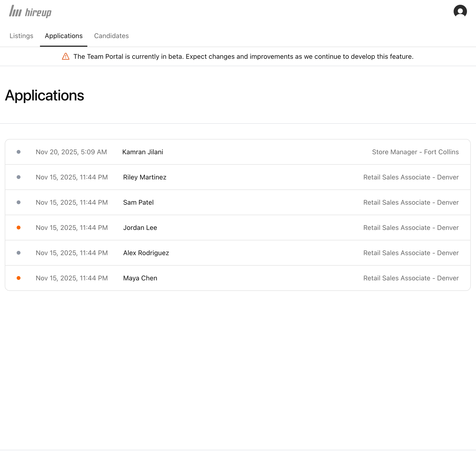Switch to the Candidates tab

pyautogui.click(x=111, y=36)
